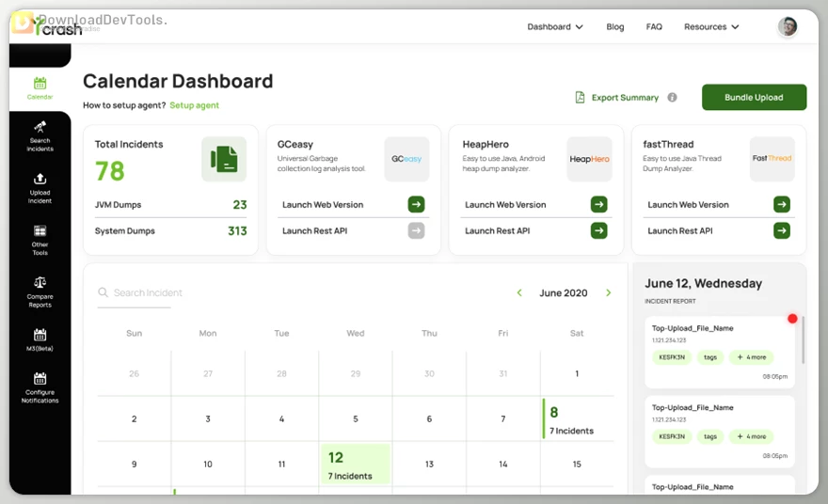Go to next month arrow

point(609,292)
